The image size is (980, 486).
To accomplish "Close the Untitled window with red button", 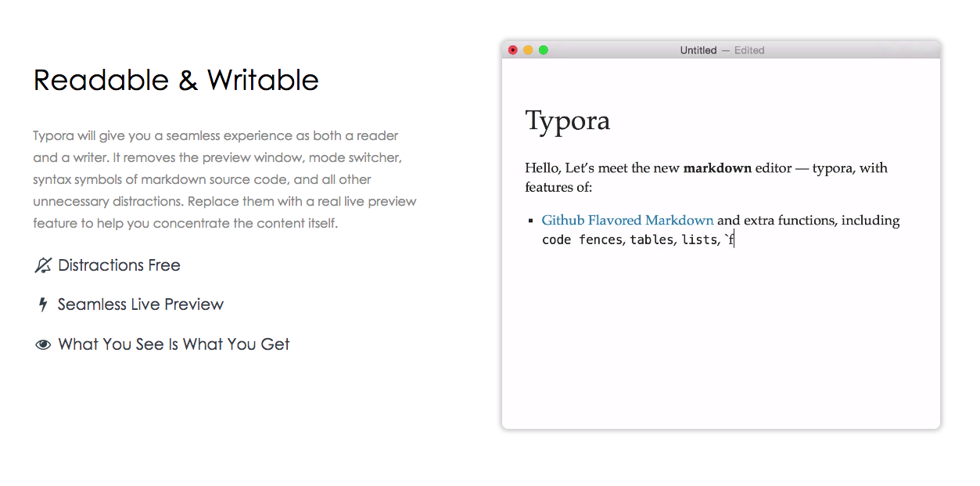I will point(513,50).
